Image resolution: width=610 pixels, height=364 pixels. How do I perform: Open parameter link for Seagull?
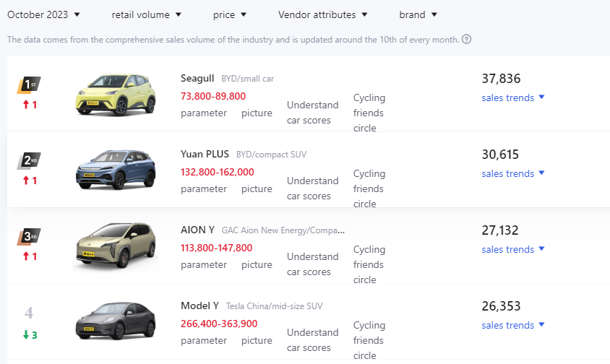[204, 113]
